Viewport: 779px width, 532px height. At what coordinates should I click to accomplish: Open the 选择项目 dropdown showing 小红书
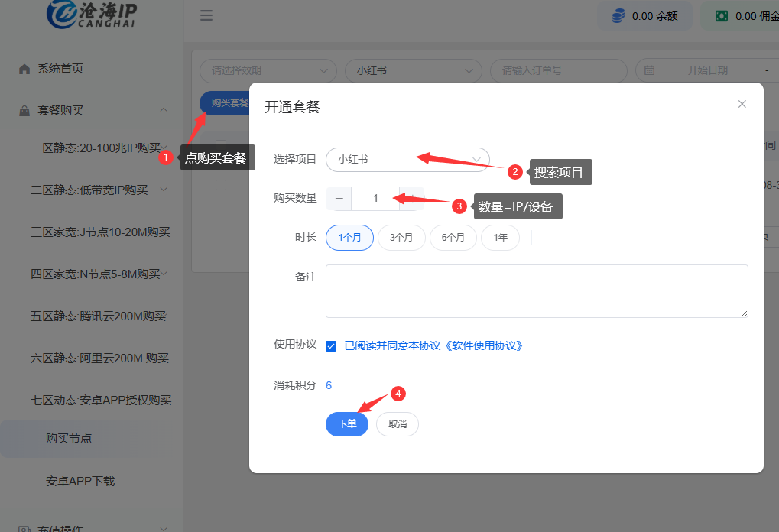[x=407, y=159]
